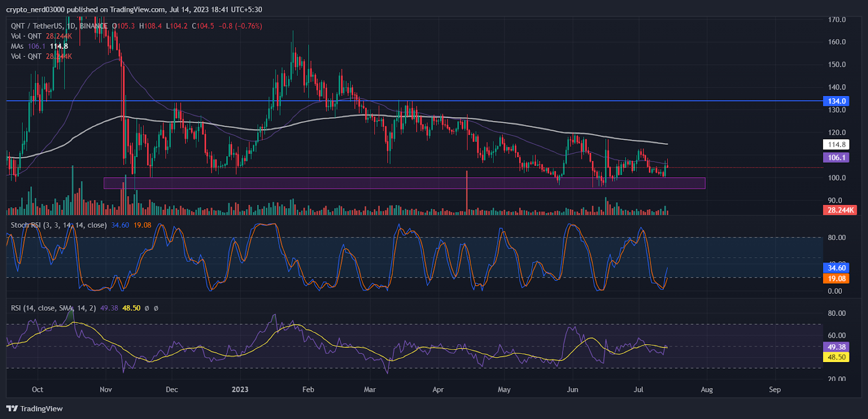Click the second Vol · QNT legend row
Viewport: 868px width, 419px height.
pyautogui.click(x=41, y=56)
